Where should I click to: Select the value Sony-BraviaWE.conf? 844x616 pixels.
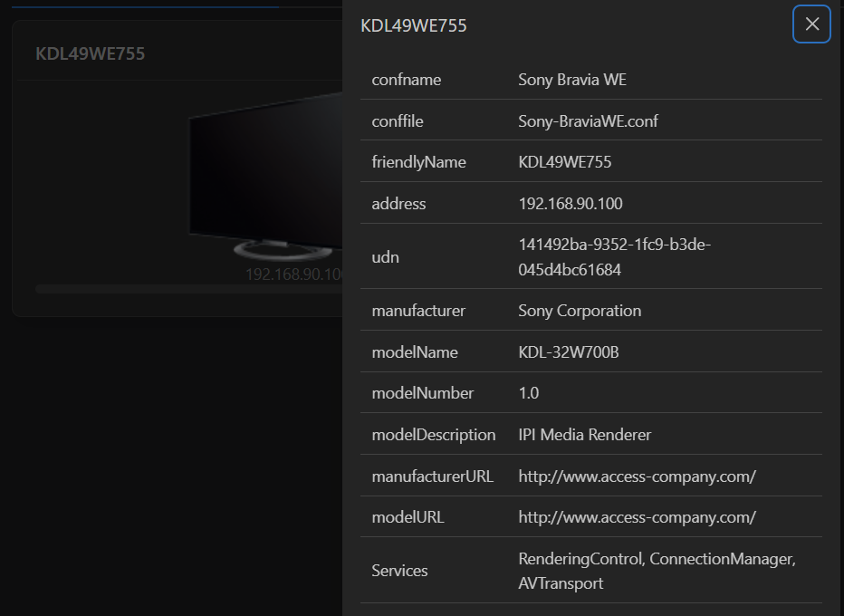click(x=588, y=121)
